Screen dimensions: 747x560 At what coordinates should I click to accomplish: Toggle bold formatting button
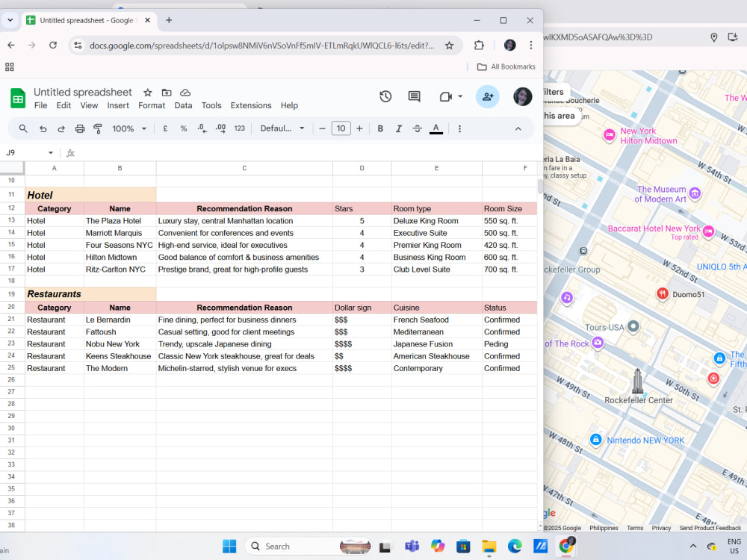[x=380, y=128]
